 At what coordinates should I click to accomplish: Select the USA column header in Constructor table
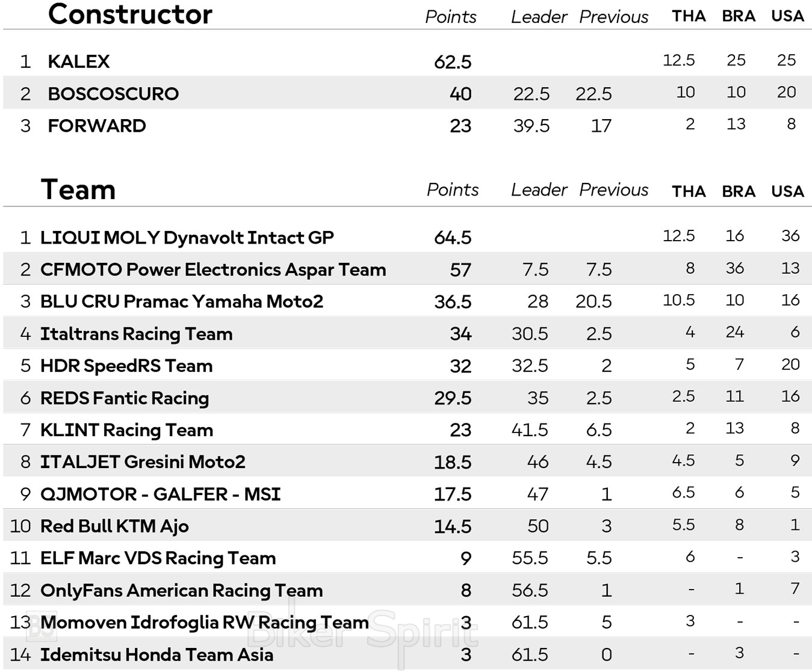(787, 16)
